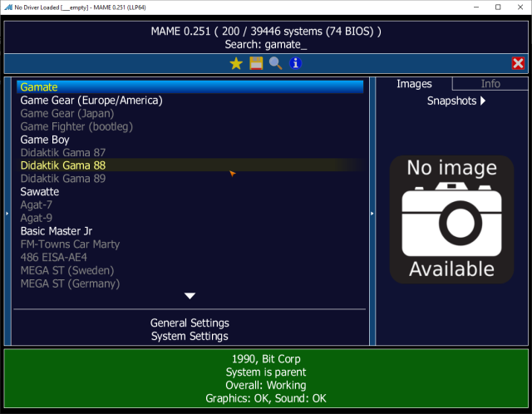
Task: Select FM-Towns Car Marty
Action: tap(190, 244)
